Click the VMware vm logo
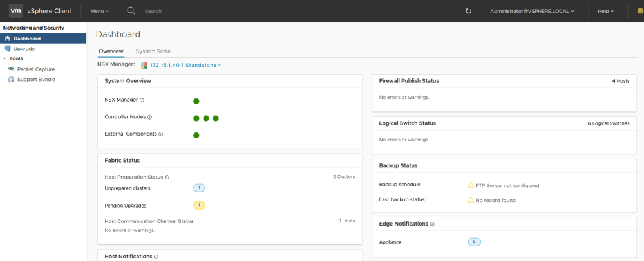Screen dimensions: 644x261 click(x=15, y=11)
